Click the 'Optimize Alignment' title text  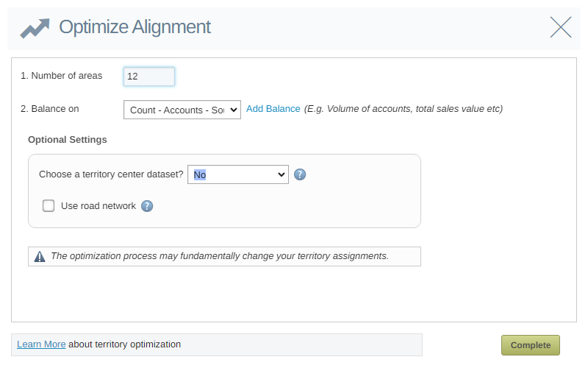[135, 27]
